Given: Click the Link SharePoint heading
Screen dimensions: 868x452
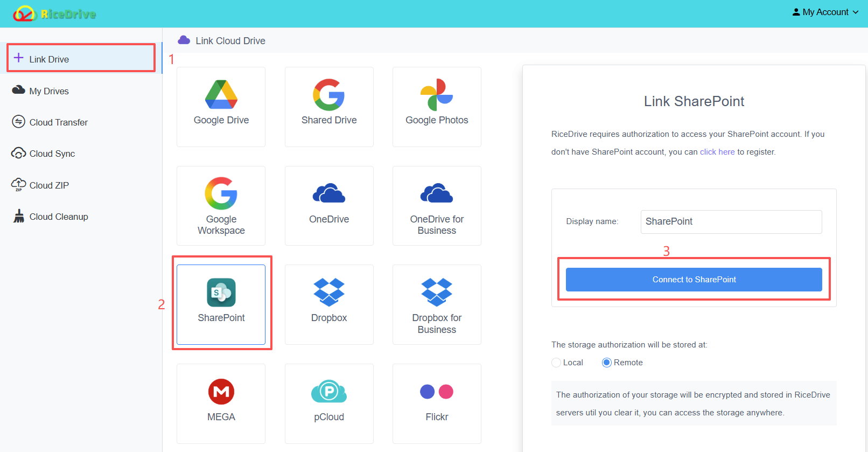Looking at the screenshot, I should pyautogui.click(x=694, y=101).
